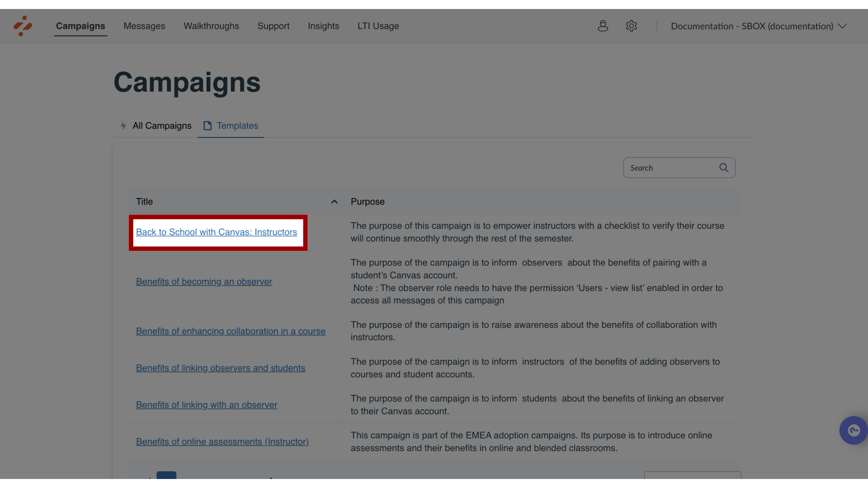Switch to the Templates tab
The height and width of the screenshot is (488, 868).
237,126
